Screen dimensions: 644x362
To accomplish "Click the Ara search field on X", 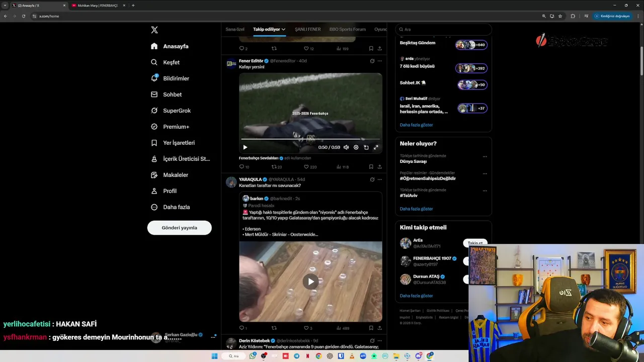I will [x=443, y=29].
